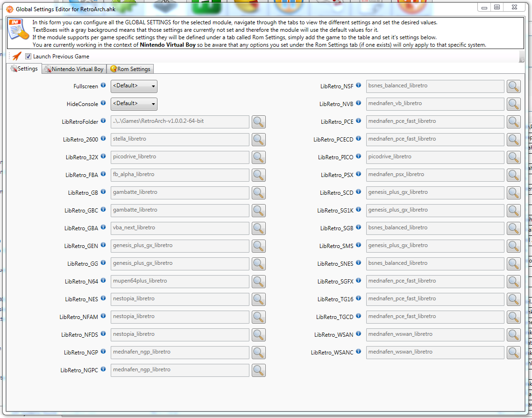Viewport: 532px width, 418px height.
Task: Browse for the LibRetro_FBA core file
Action: click(259, 175)
